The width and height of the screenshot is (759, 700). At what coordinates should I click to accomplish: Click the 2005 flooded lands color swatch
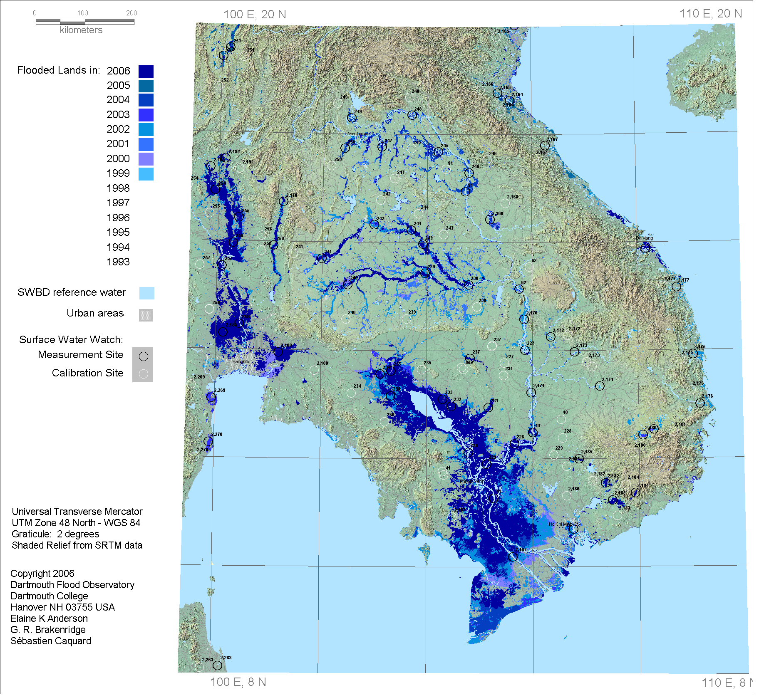[146, 86]
